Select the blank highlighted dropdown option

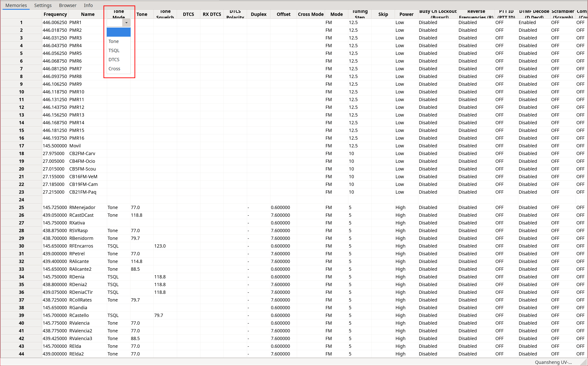(x=119, y=32)
